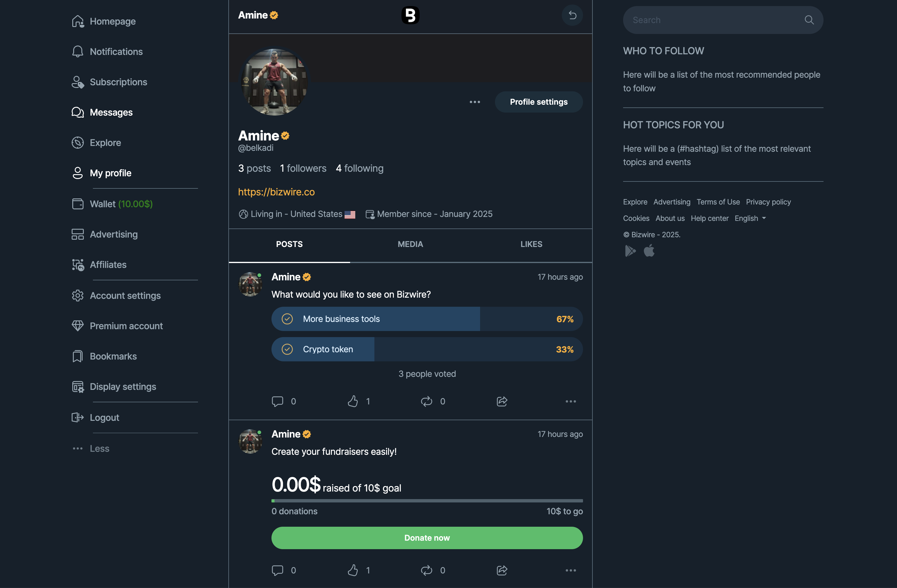Viewport: 897px width, 588px height.
Task: Open the https://bizwire.co profile link
Action: tap(276, 192)
